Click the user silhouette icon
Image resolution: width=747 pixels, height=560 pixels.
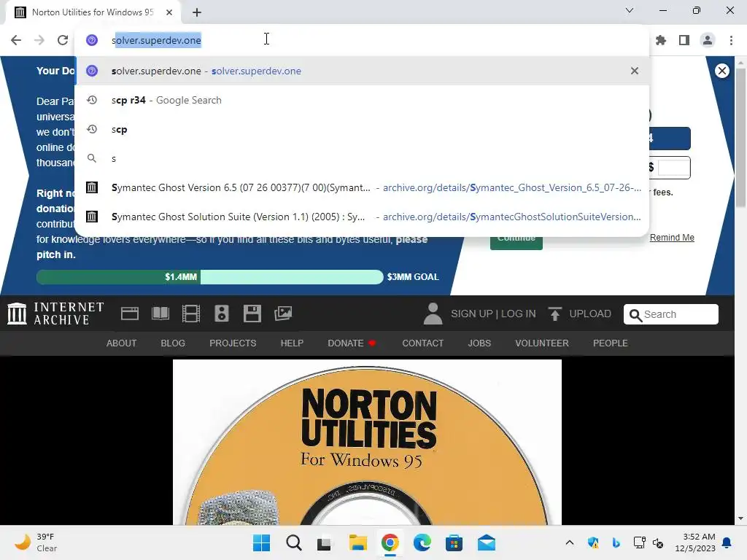tap(433, 314)
